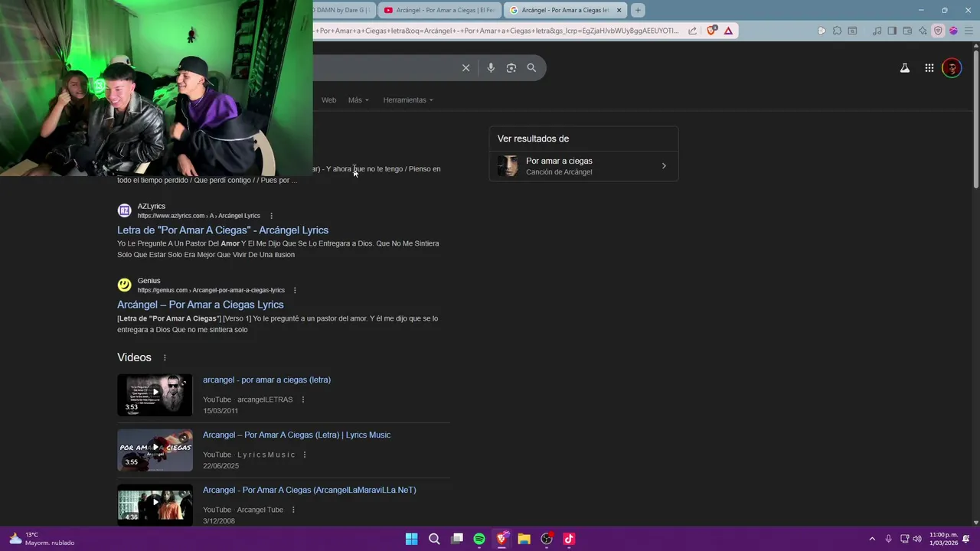Image resolution: width=980 pixels, height=551 pixels.
Task: Open the browser hamburger menu
Action: [x=968, y=31]
